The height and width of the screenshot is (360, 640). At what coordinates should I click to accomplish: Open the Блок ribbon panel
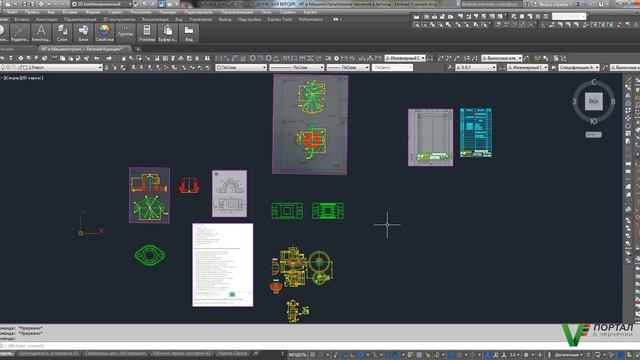coord(83,33)
